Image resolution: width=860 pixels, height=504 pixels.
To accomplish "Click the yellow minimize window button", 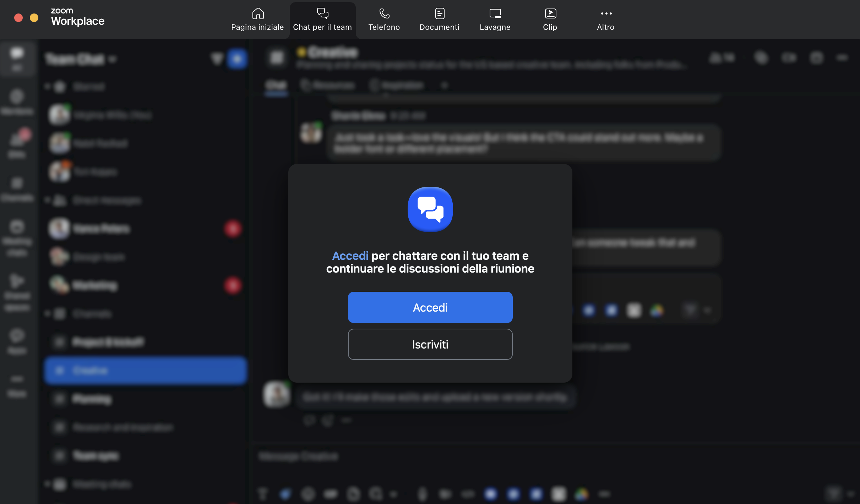I will click(x=34, y=18).
